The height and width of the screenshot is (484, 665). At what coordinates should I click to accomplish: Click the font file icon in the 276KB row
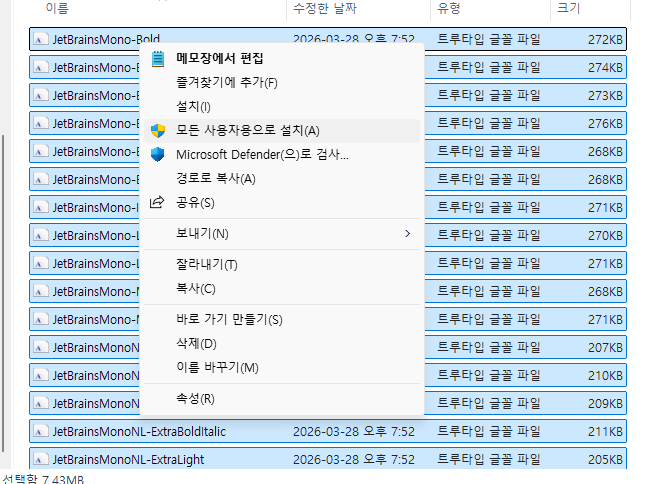tap(40, 123)
